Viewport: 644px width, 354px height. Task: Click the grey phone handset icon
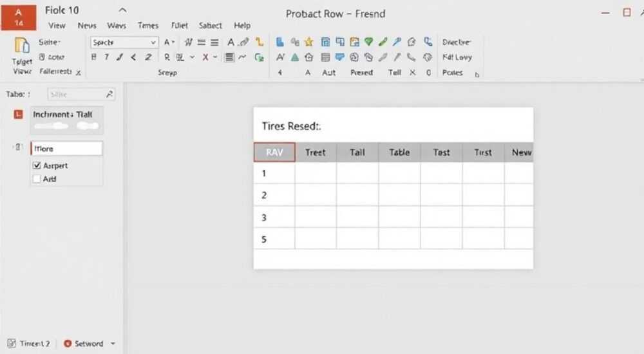[x=412, y=57]
